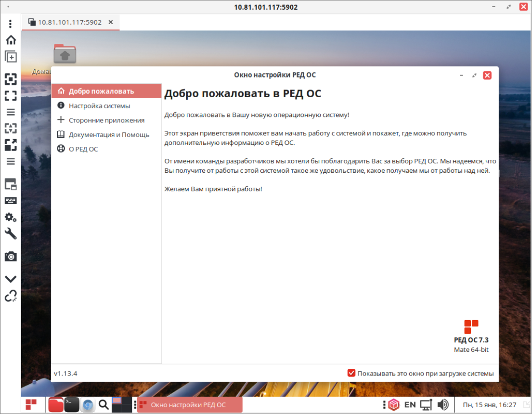Click the three-dot handle atop the sidebar
The image size is (532, 414).
click(11, 24)
